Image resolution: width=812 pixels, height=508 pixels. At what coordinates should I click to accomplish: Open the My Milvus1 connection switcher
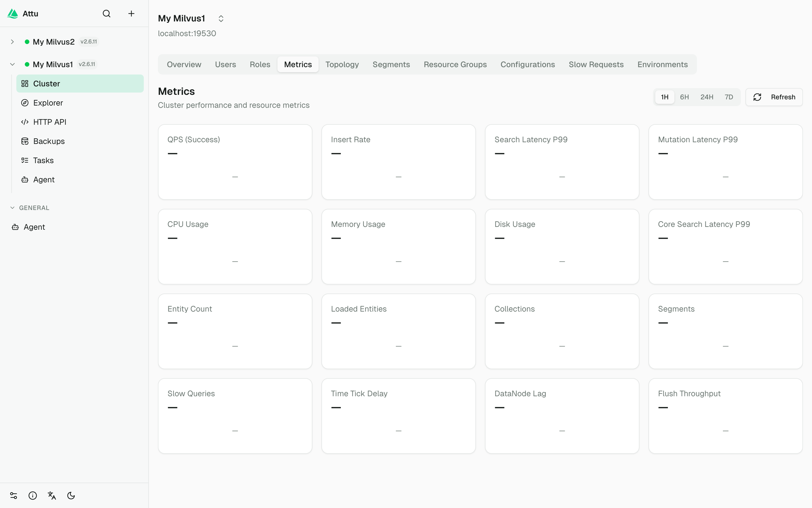click(221, 18)
